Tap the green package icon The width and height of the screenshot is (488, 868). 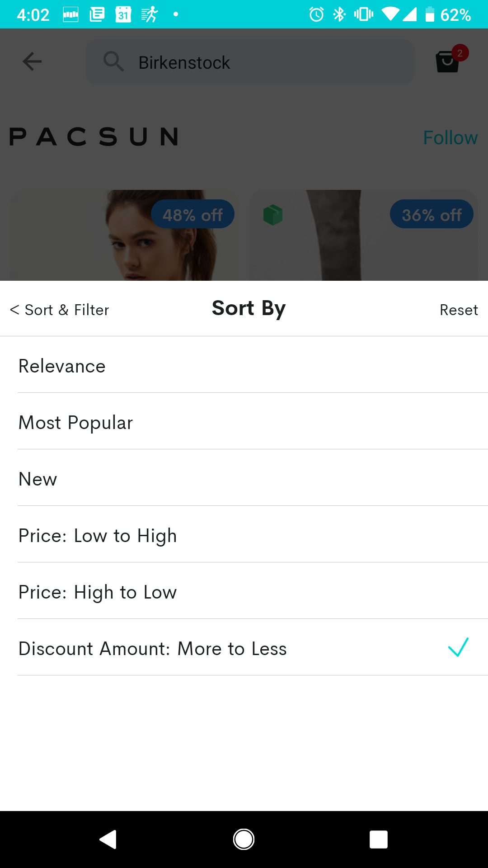click(273, 215)
